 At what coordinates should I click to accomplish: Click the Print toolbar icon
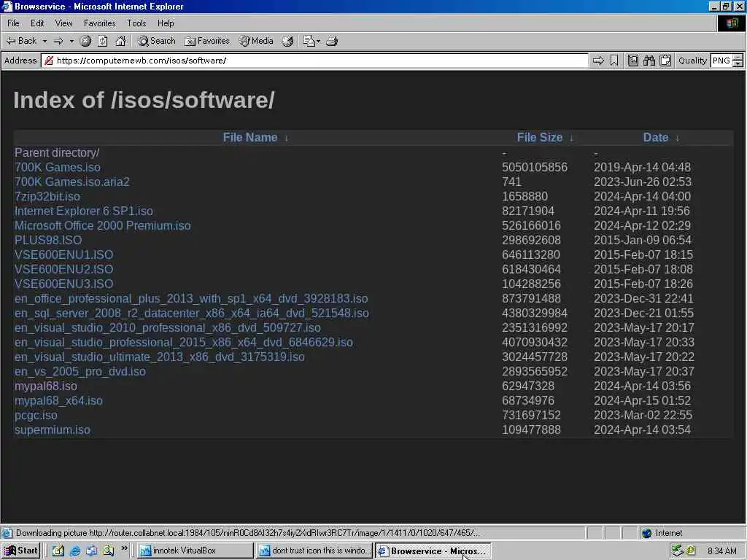[x=332, y=41]
